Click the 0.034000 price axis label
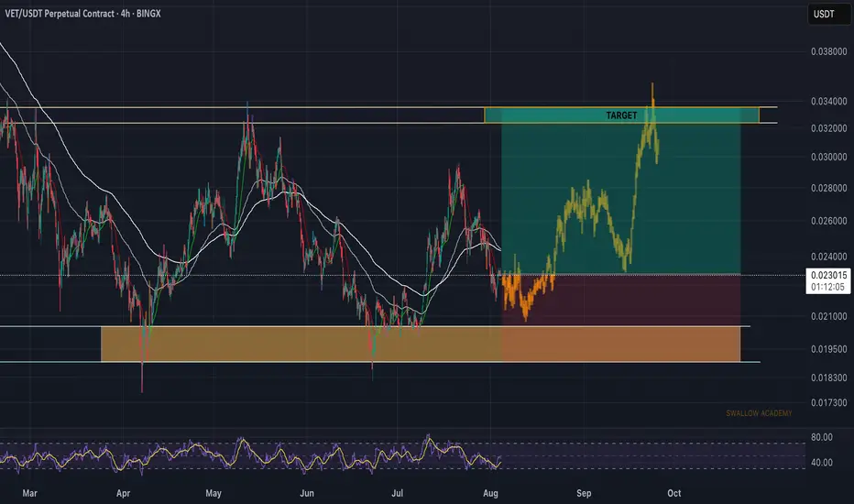This screenshot has height=504, width=854. [x=828, y=102]
